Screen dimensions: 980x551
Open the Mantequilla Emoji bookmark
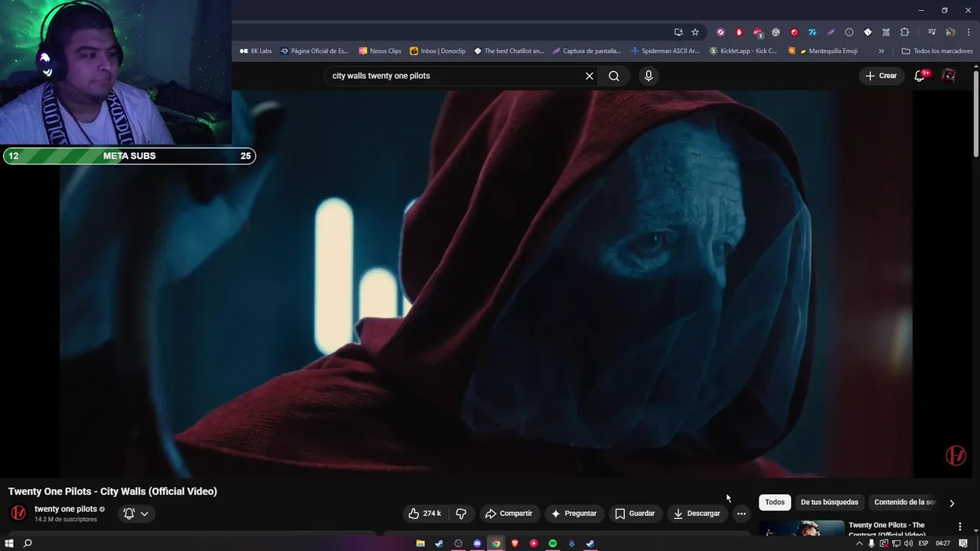tap(823, 51)
